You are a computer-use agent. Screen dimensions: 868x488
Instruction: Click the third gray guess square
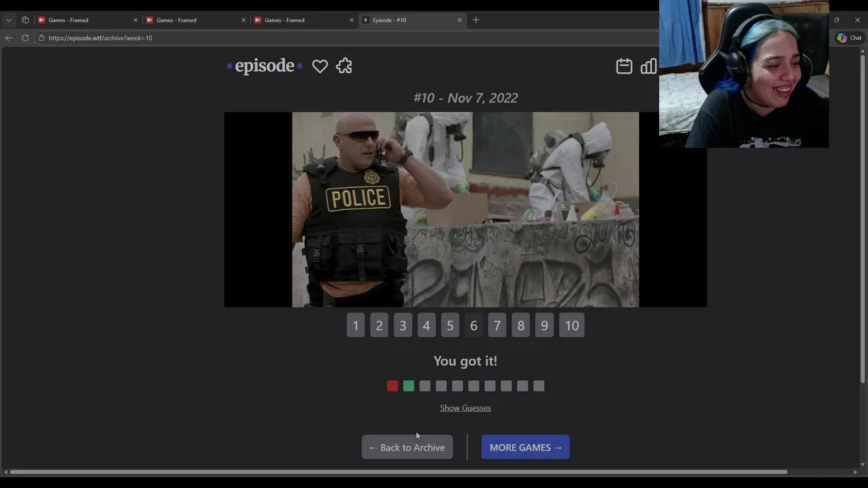pyautogui.click(x=425, y=386)
